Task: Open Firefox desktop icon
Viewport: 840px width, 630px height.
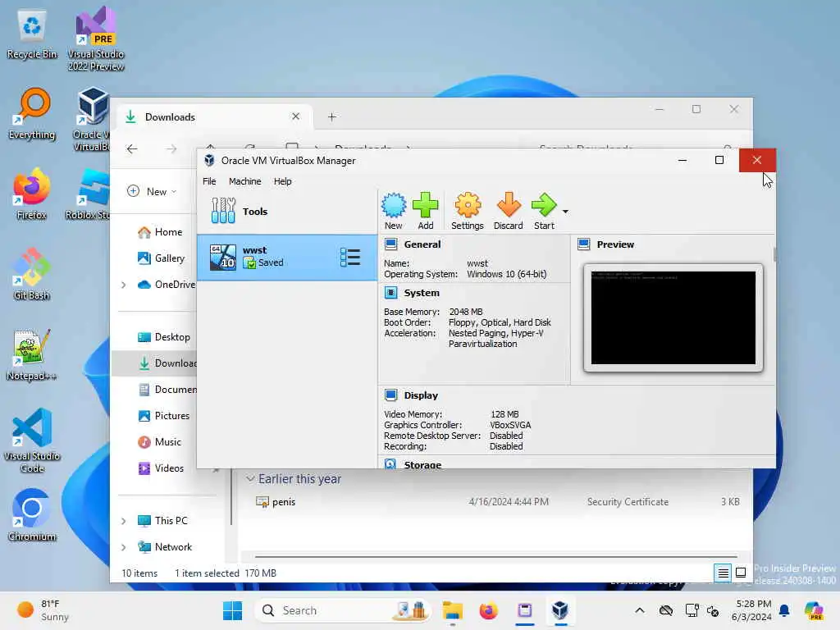Action: click(32, 194)
